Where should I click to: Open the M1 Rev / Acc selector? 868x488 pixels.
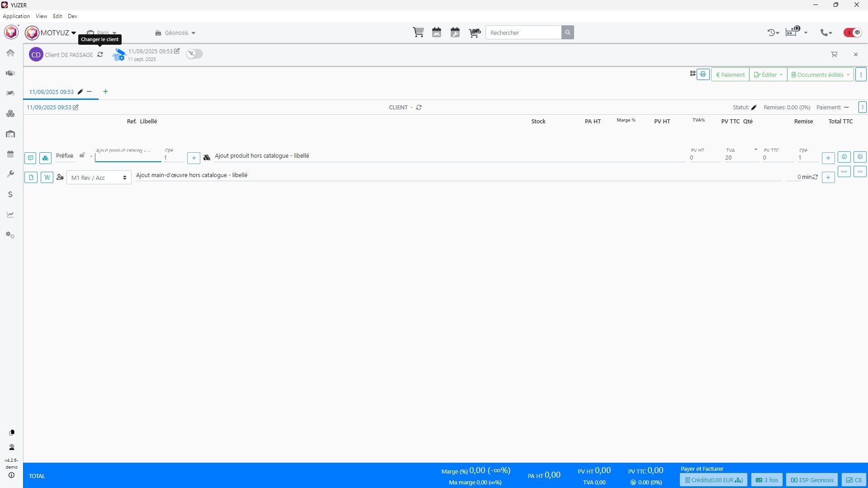(99, 178)
